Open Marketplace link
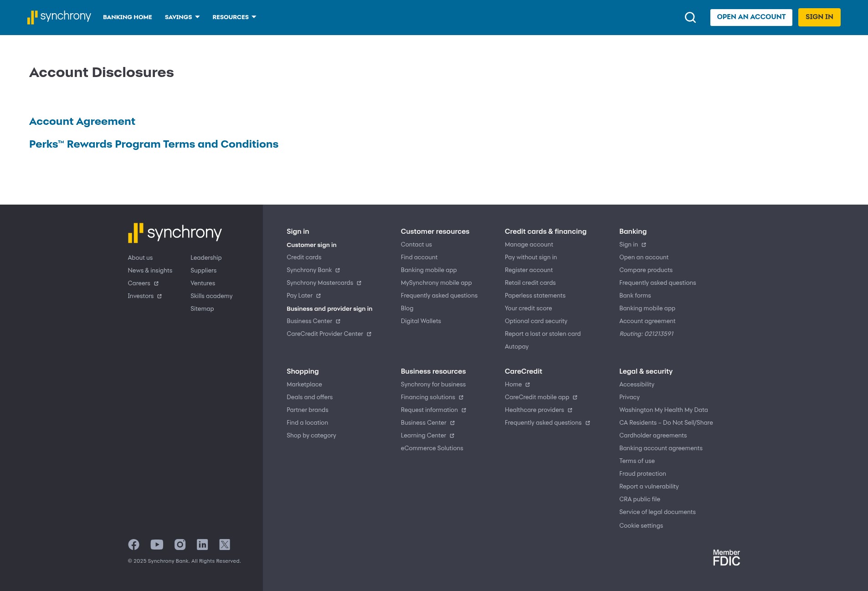The height and width of the screenshot is (591, 868). click(x=304, y=385)
